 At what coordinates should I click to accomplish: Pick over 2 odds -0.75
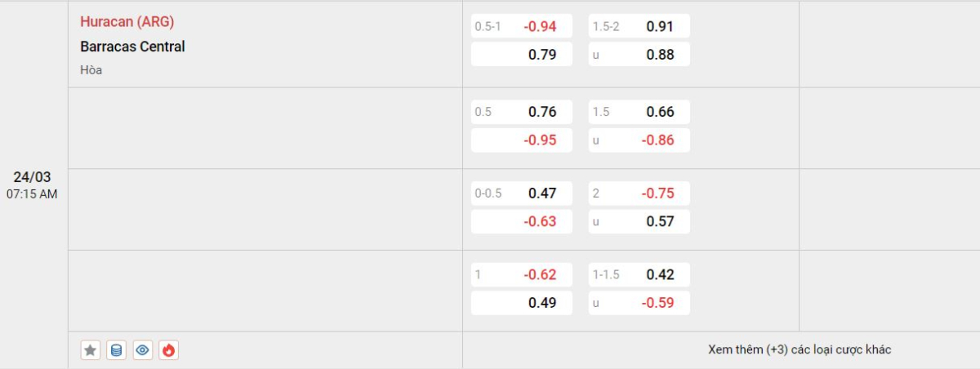point(639,193)
